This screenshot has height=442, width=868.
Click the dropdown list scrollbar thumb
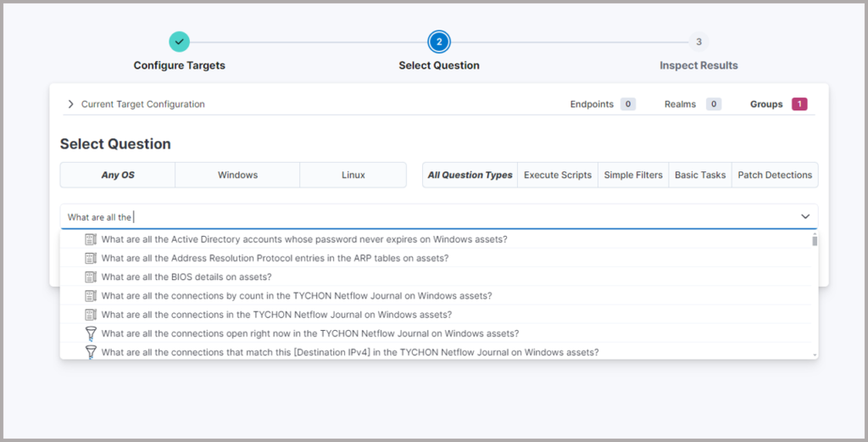pos(815,241)
